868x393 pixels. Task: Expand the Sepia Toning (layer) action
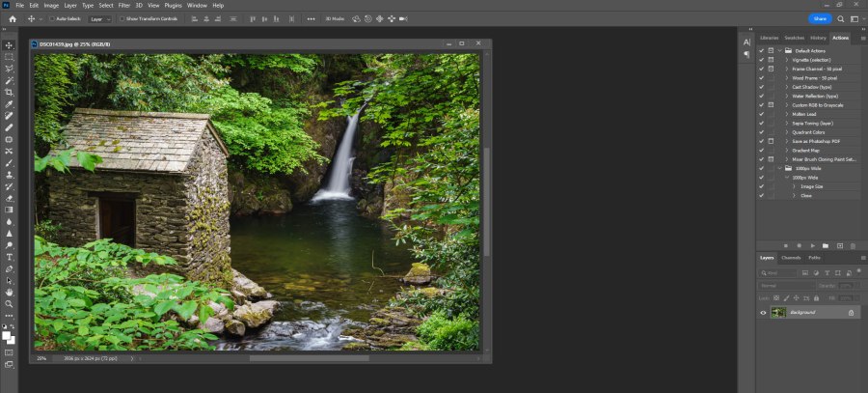(x=787, y=123)
